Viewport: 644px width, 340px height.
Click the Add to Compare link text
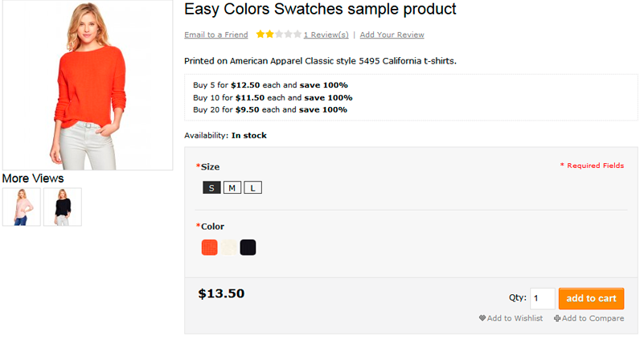(x=593, y=318)
